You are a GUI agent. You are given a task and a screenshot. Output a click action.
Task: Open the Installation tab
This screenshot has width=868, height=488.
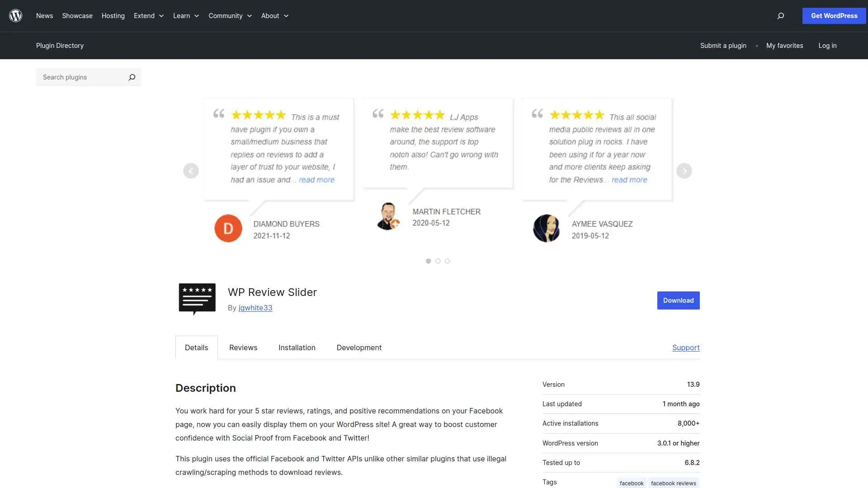click(297, 347)
